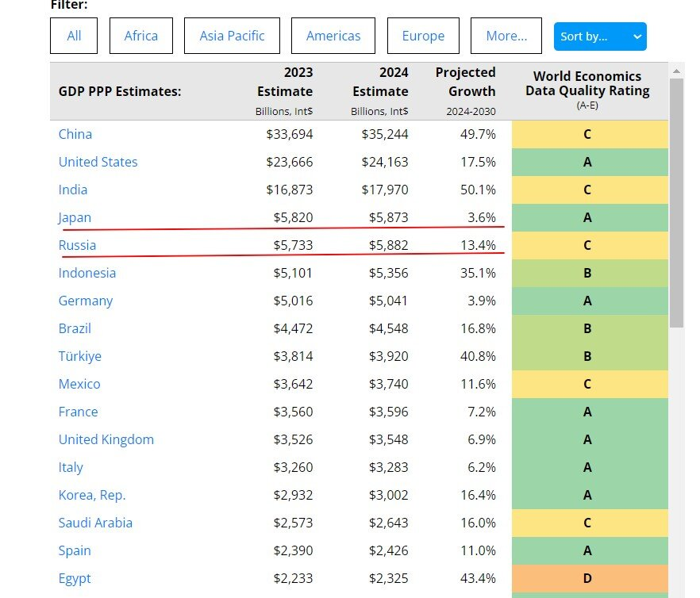The image size is (700, 598).
Task: Open the Indonesia country link
Action: tap(87, 273)
